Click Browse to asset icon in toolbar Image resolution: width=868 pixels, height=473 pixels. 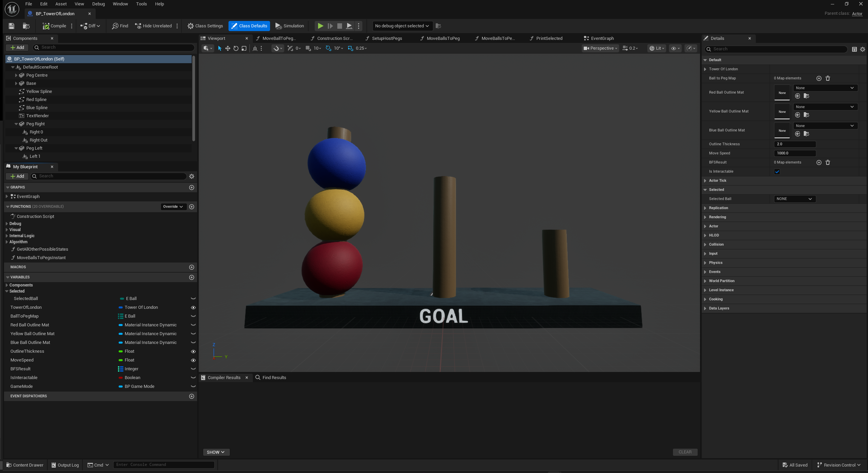coord(26,26)
